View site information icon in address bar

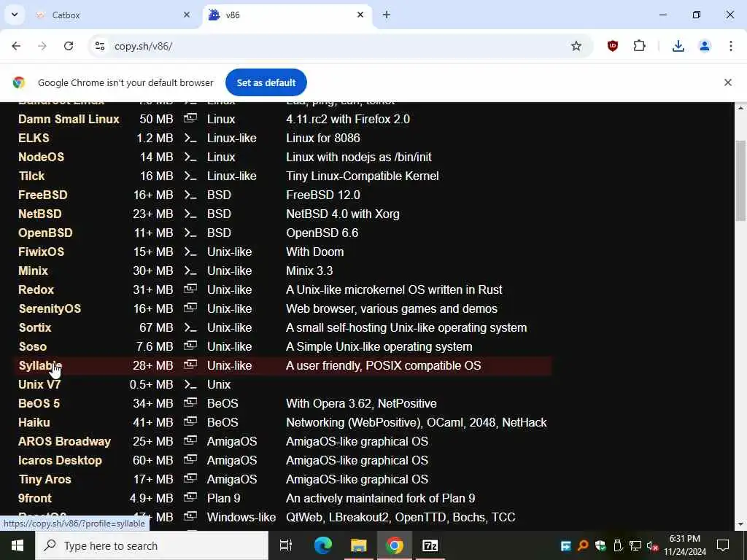click(x=99, y=46)
